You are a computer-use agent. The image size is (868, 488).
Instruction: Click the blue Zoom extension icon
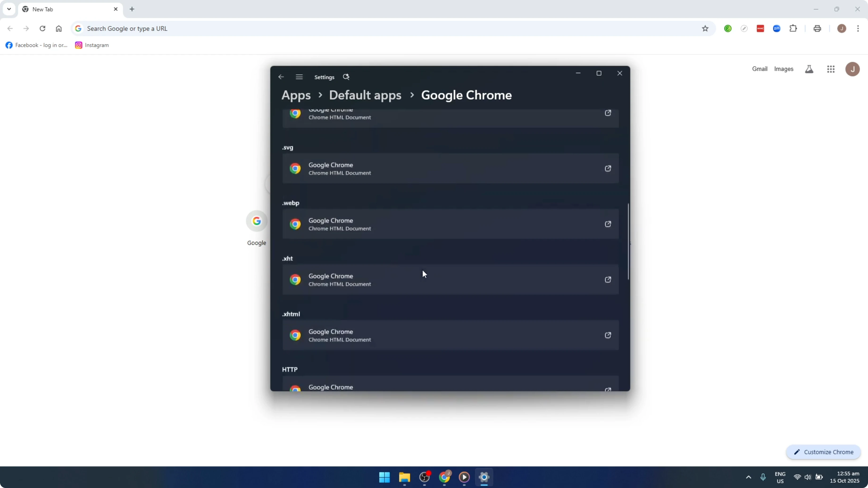(777, 29)
